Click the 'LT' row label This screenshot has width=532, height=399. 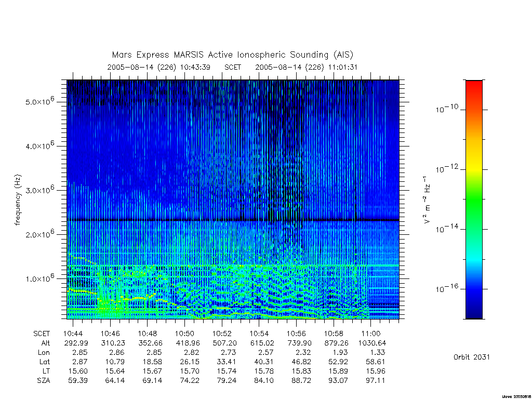(46, 371)
